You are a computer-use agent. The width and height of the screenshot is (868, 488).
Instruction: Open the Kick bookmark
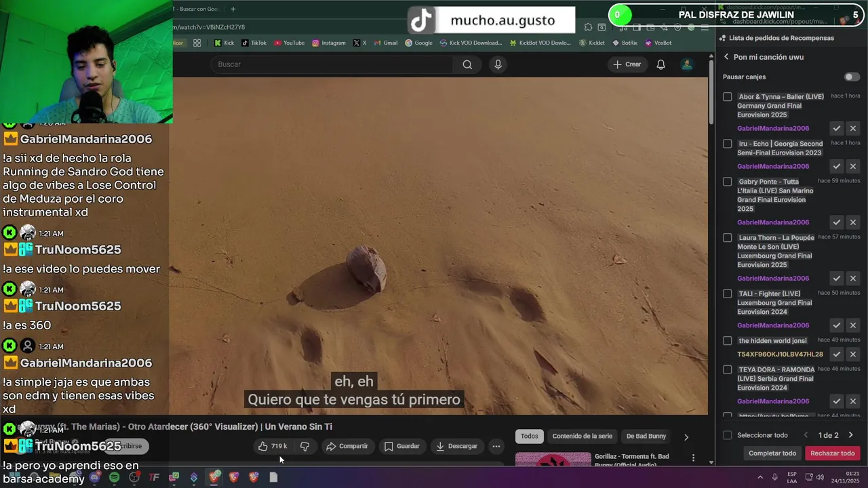pyautogui.click(x=224, y=43)
